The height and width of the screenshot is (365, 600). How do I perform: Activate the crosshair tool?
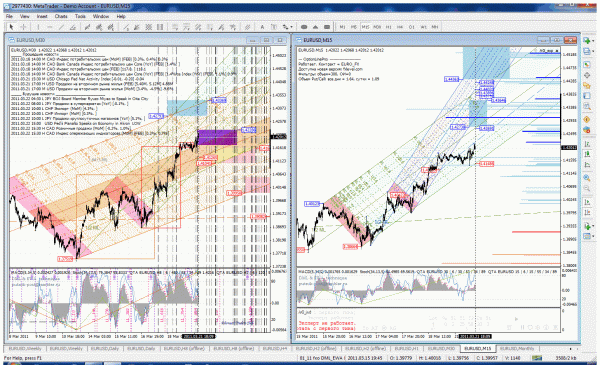(x=23, y=27)
